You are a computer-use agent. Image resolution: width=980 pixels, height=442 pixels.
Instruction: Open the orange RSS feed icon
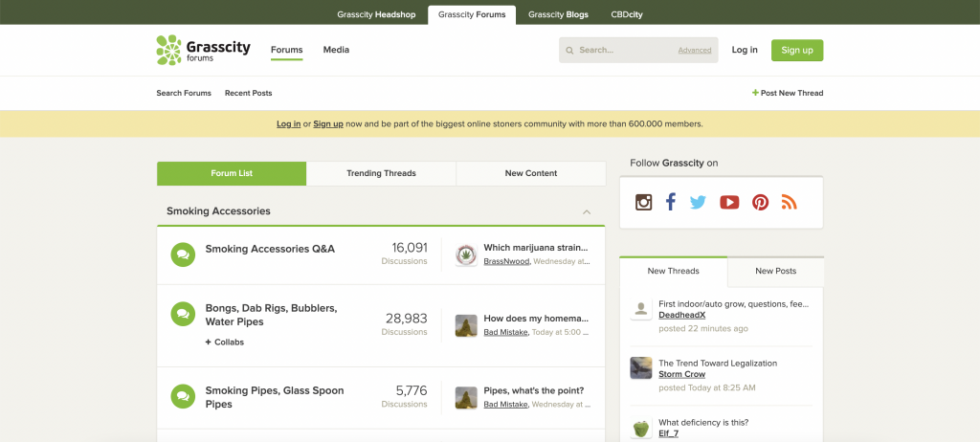[x=789, y=202]
